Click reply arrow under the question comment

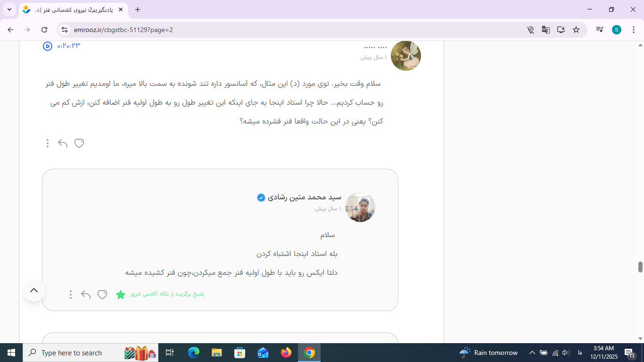[63, 143]
